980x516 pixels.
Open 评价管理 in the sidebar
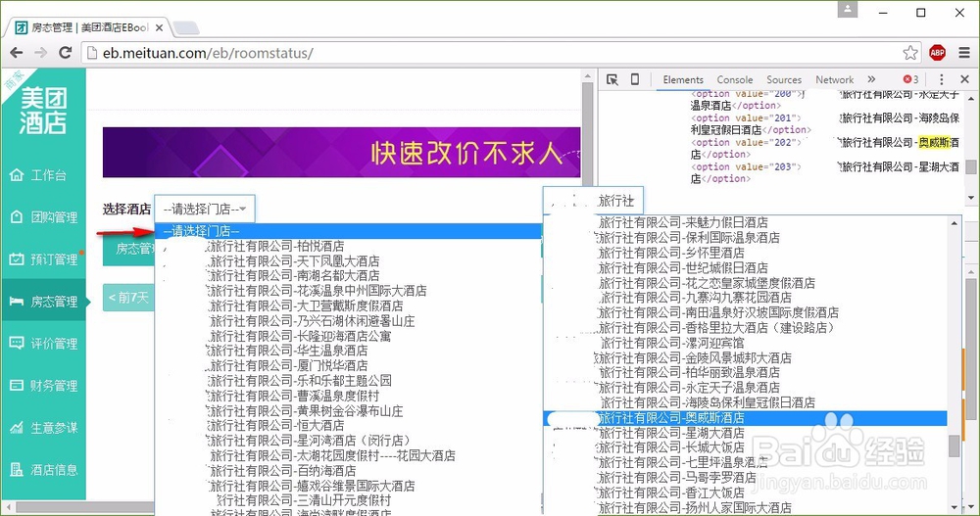tap(44, 343)
